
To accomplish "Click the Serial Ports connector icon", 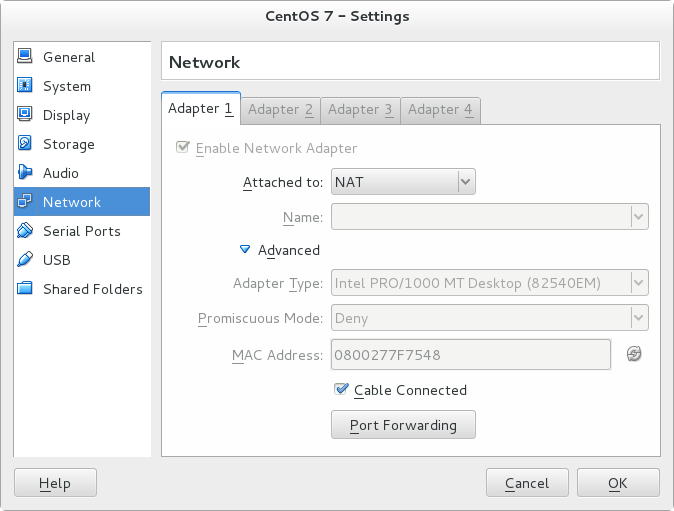I will pyautogui.click(x=25, y=230).
